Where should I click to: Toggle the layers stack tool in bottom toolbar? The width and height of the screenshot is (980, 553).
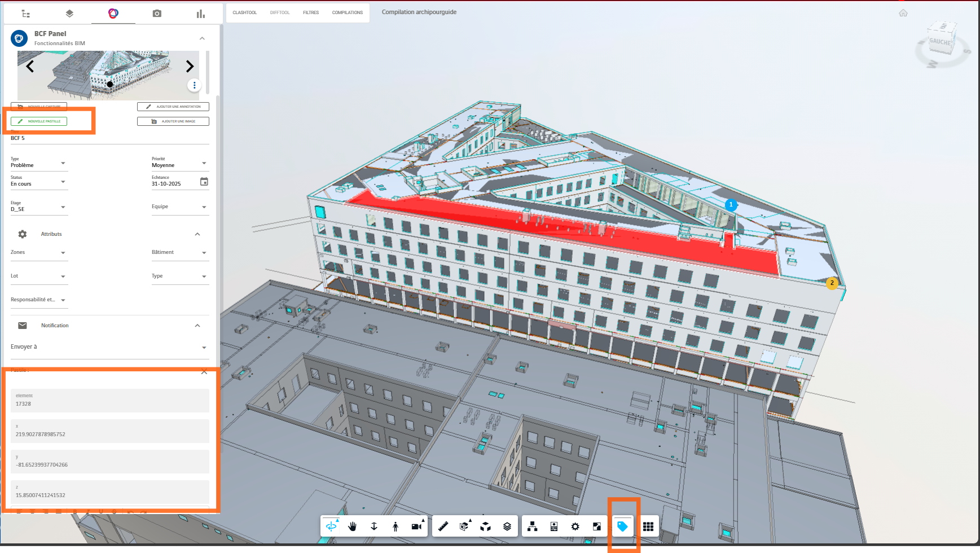507,526
